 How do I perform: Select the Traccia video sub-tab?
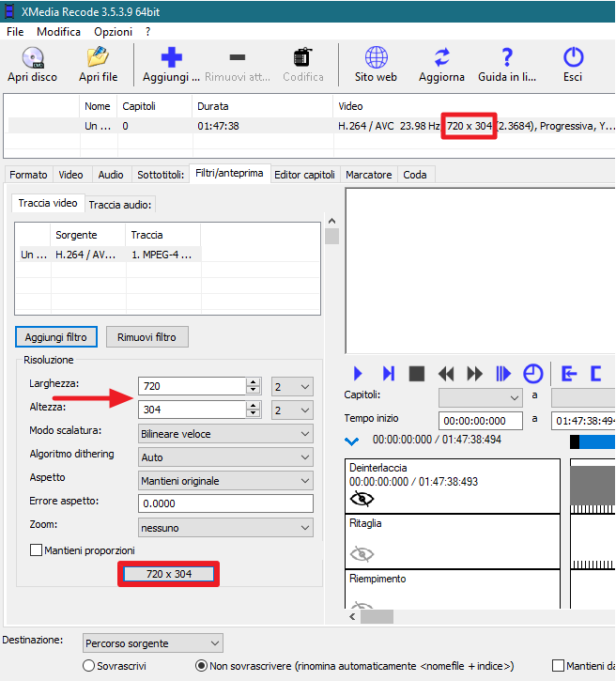click(48, 203)
